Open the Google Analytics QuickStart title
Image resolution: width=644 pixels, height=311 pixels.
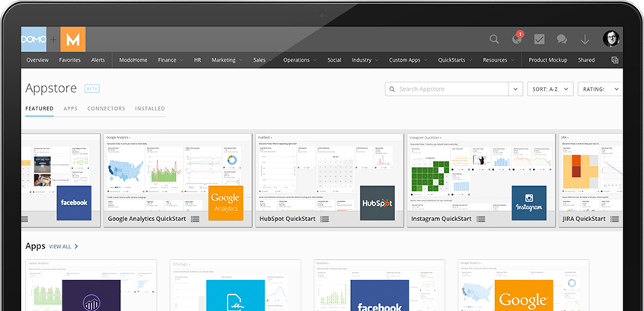point(147,219)
